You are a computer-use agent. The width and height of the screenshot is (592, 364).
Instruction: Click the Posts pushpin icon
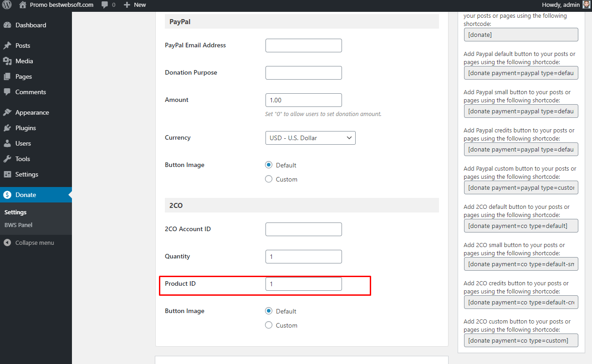[7, 45]
